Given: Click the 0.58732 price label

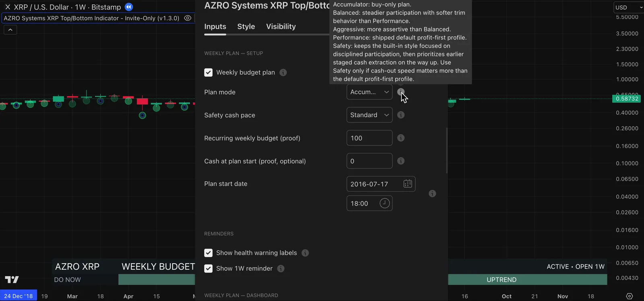Looking at the screenshot, I should 627,99.
